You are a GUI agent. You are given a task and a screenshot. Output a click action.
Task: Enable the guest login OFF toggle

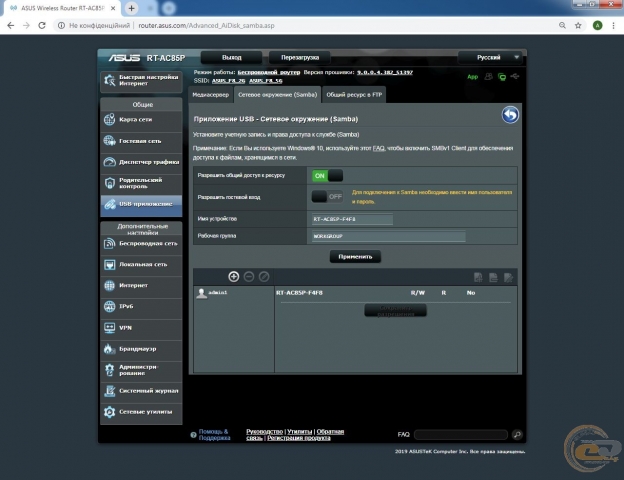coord(326,196)
